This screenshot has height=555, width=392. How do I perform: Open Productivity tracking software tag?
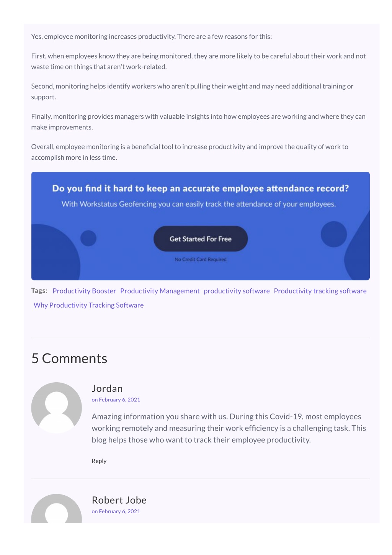tap(320, 291)
